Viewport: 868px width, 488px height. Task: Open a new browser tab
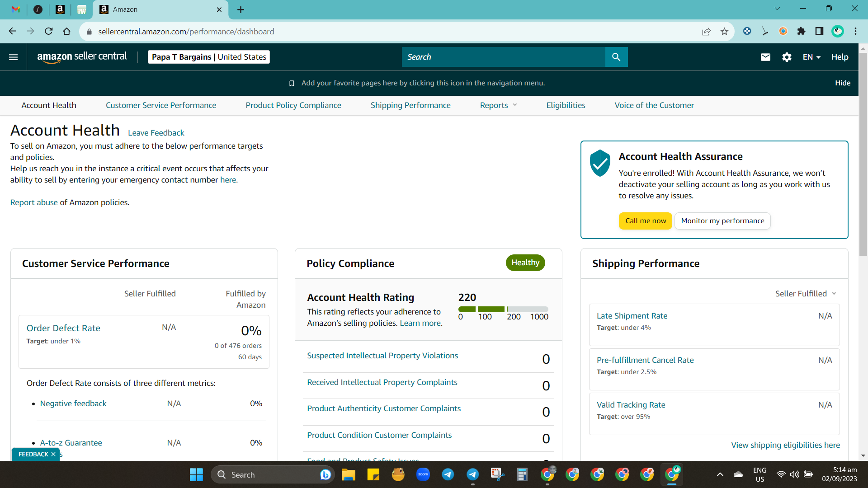tap(241, 9)
